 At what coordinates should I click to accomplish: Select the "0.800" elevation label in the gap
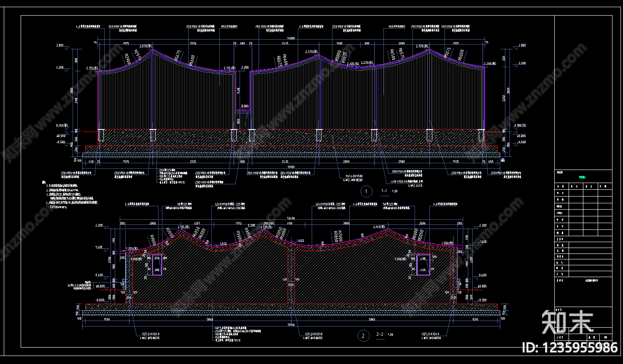pos(245,106)
